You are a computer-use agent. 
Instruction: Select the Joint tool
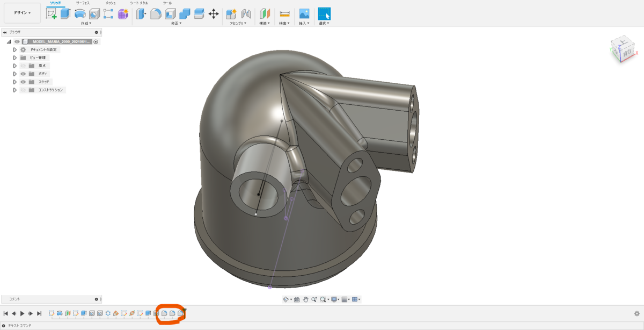[246, 14]
